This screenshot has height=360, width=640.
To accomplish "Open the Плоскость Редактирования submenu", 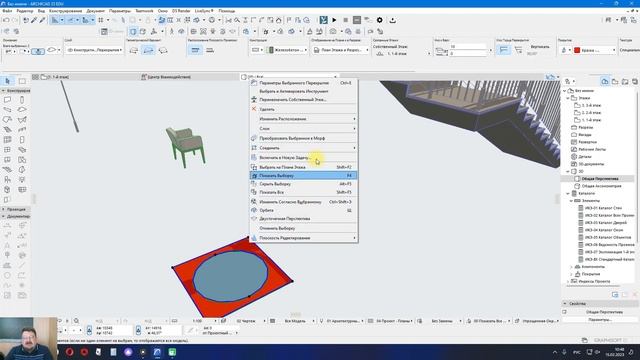I will [303, 238].
